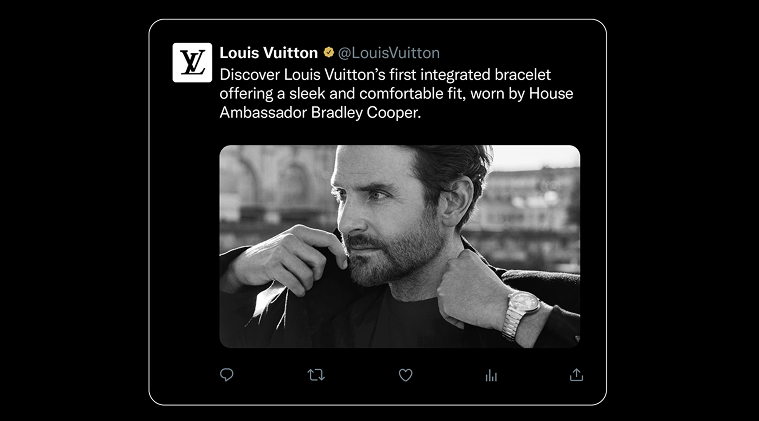This screenshot has height=421, width=759.
Task: Reply to the Louis Vuitton tweet
Action: coord(227,375)
